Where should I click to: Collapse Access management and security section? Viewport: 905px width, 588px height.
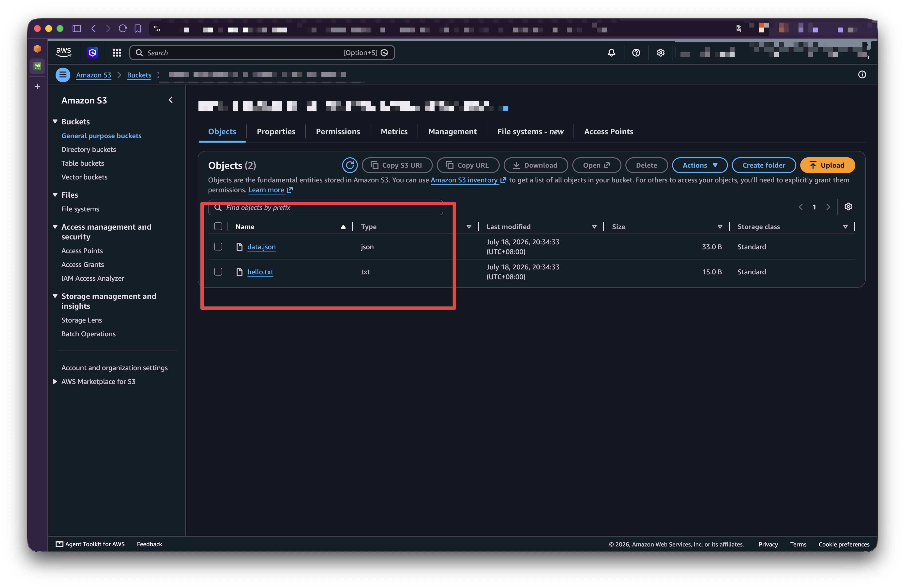(x=55, y=227)
